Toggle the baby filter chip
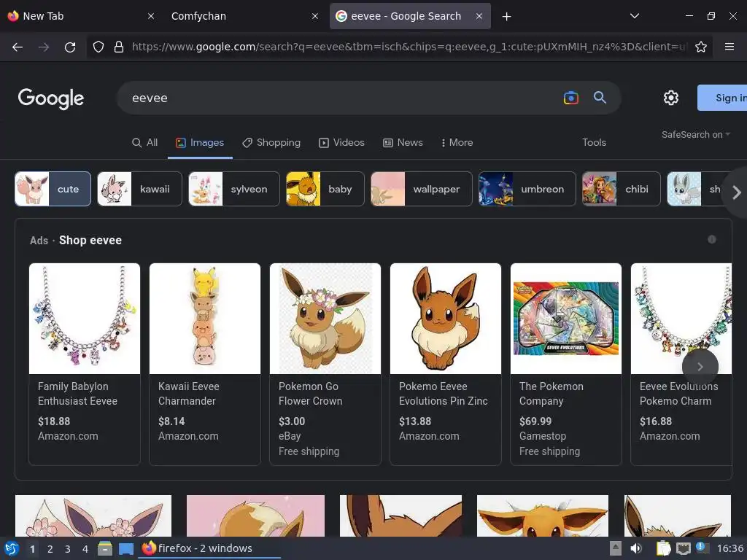Viewport: 747px width, 560px height. pos(325,189)
